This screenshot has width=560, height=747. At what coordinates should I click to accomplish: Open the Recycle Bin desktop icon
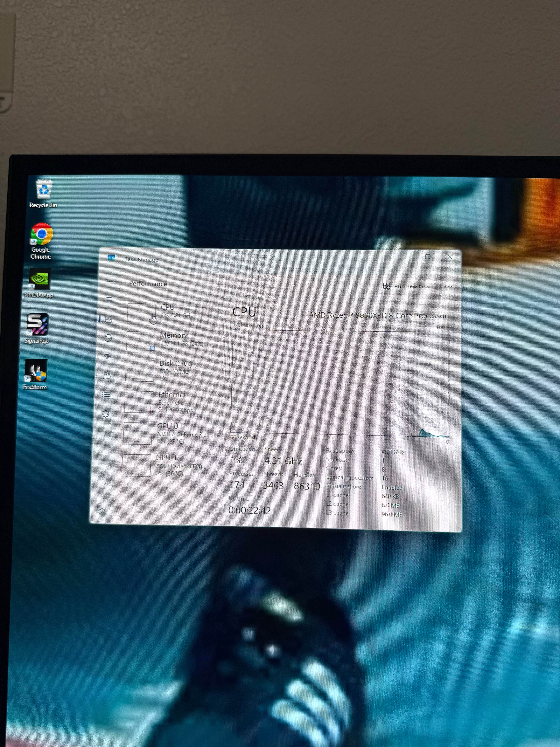[44, 193]
